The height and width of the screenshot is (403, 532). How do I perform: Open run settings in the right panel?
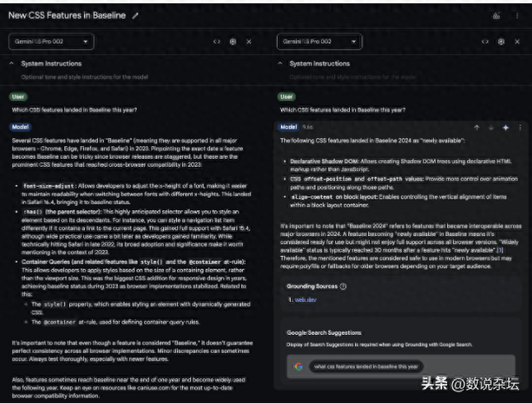click(502, 41)
